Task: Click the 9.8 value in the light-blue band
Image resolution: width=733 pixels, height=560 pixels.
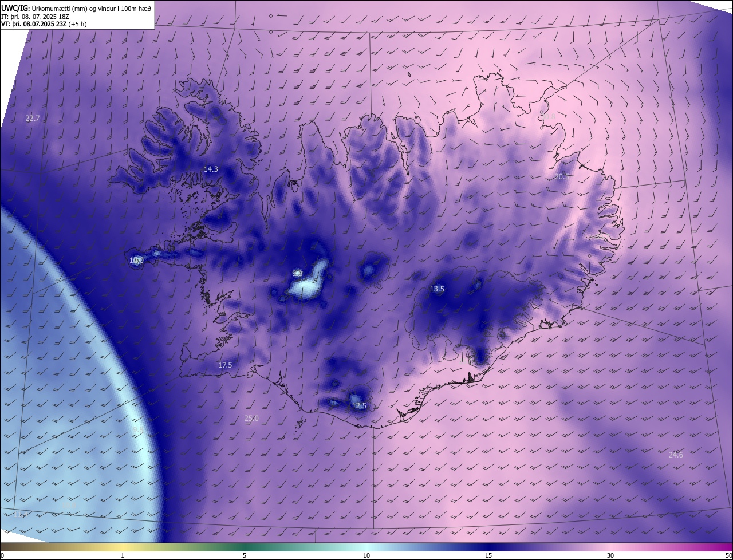Action: (137, 429)
